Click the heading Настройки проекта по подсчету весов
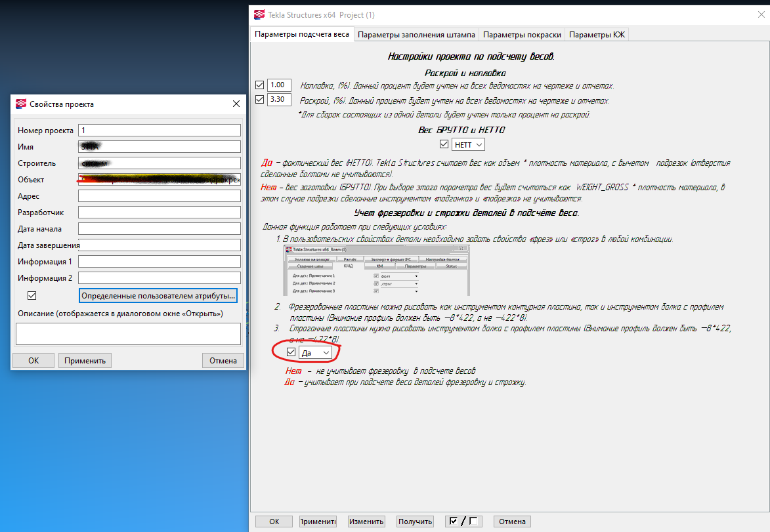770x532 pixels. pos(471,56)
